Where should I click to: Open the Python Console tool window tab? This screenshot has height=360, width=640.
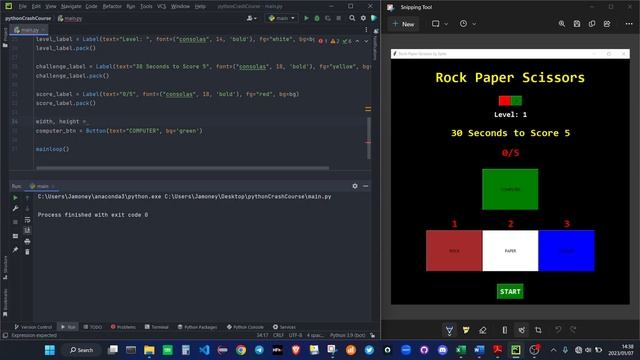click(245, 327)
